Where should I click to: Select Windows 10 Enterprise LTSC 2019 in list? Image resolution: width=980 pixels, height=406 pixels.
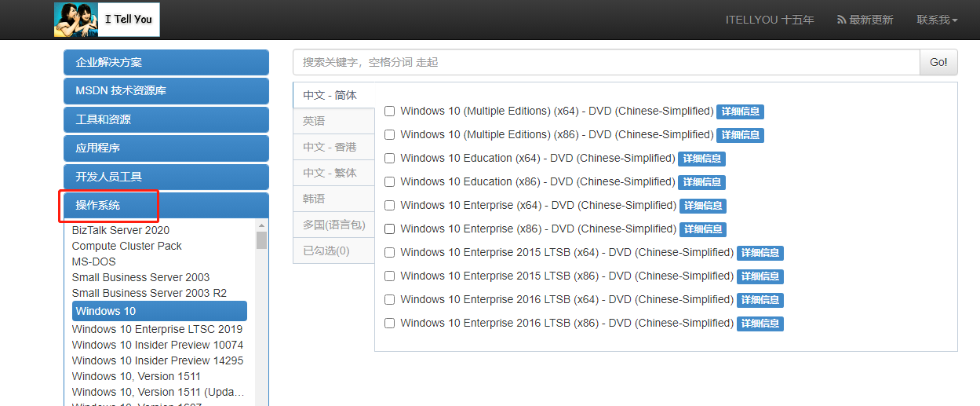(157, 329)
